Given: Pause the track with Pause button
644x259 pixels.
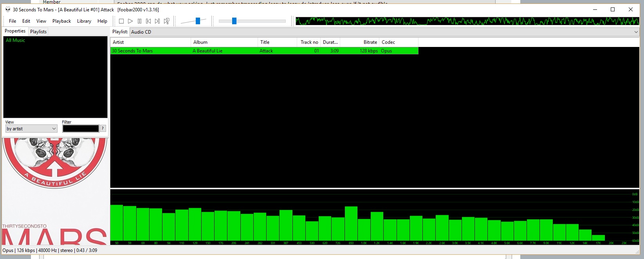Looking at the screenshot, I should click(x=139, y=21).
